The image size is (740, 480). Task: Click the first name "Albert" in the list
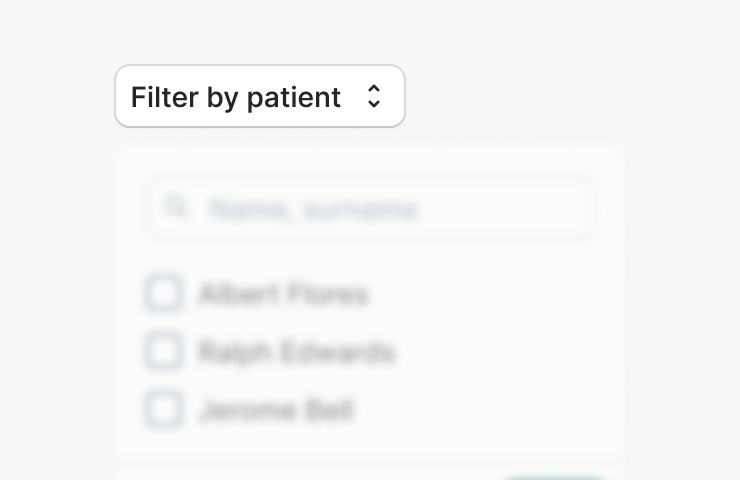point(238,294)
